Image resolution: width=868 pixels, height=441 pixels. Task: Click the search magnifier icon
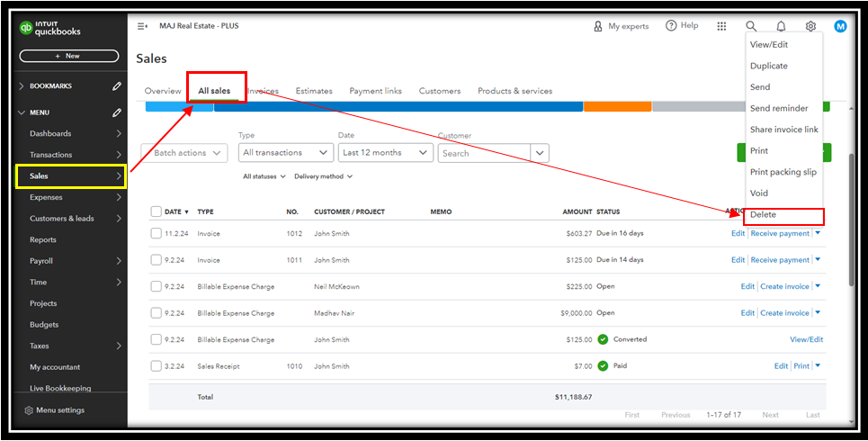coord(751,26)
